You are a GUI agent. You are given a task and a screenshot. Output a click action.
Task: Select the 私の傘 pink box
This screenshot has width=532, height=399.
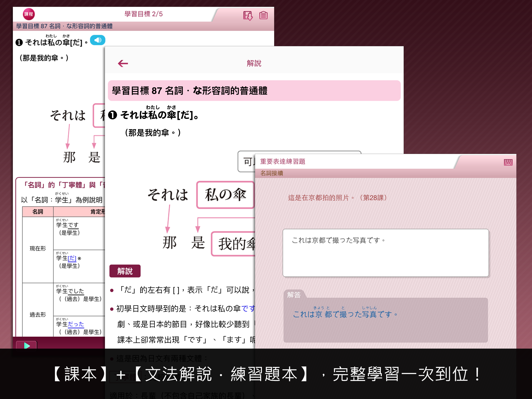click(x=225, y=195)
